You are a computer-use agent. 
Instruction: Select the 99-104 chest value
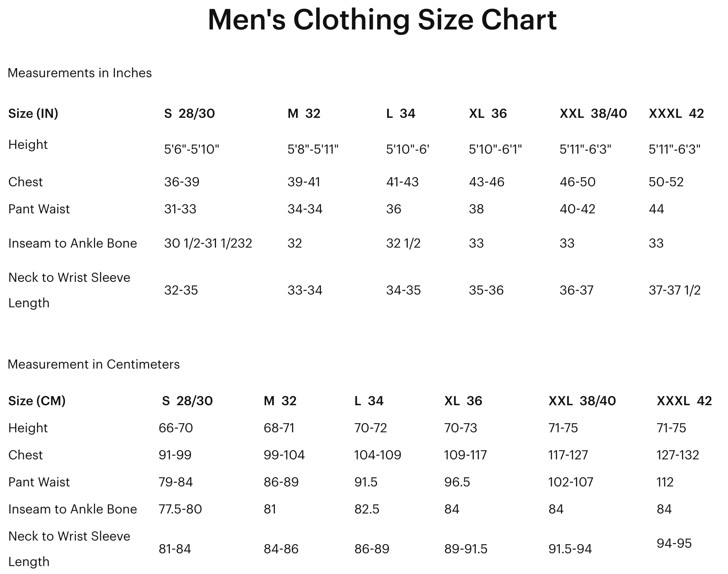284,455
